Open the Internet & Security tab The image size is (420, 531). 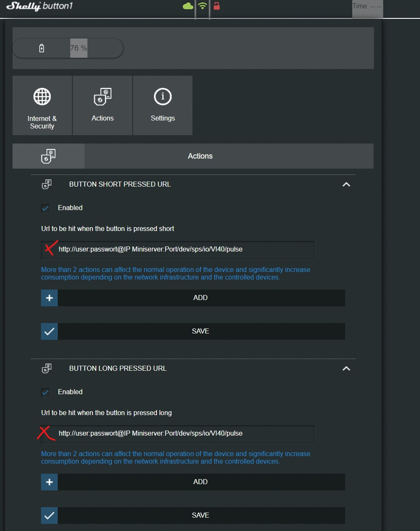click(x=42, y=105)
